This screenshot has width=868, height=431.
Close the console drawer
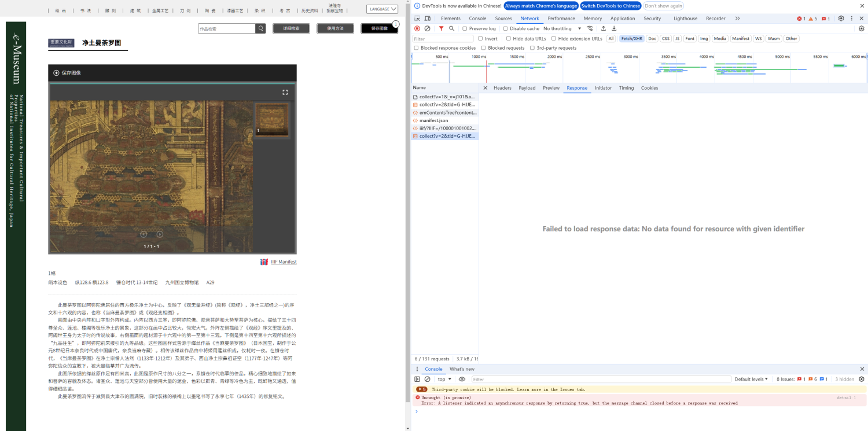coord(862,369)
